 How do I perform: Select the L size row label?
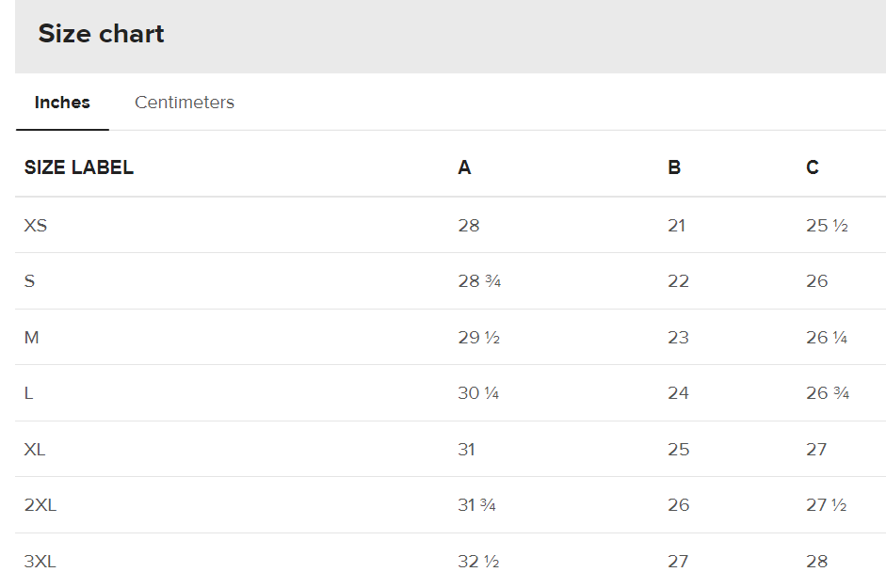(29, 393)
